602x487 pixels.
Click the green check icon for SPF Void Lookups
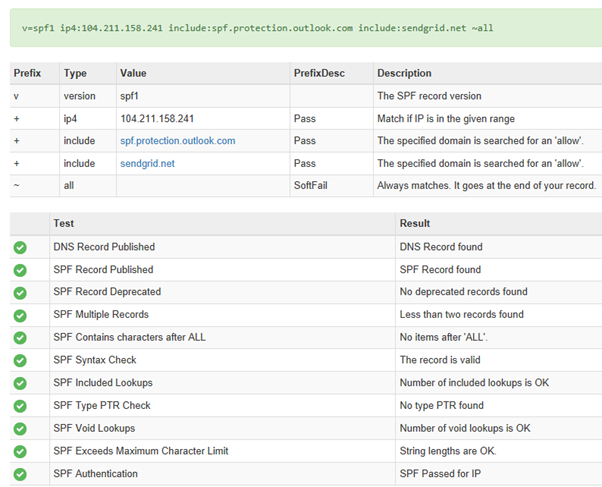click(20, 429)
